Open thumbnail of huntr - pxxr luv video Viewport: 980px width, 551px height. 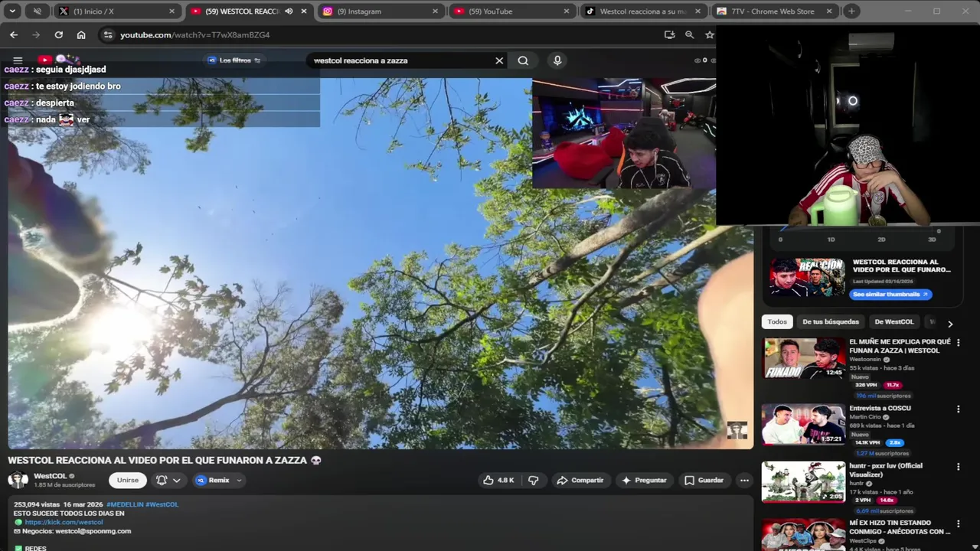(803, 481)
